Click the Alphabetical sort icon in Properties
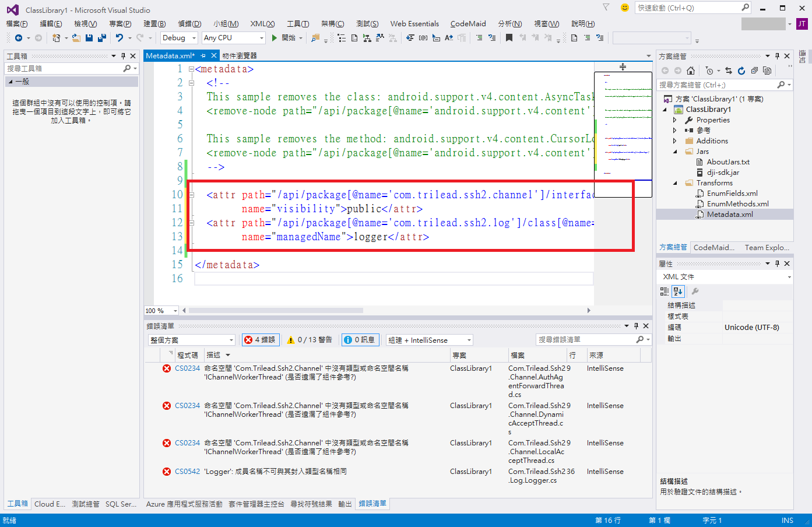 point(678,291)
